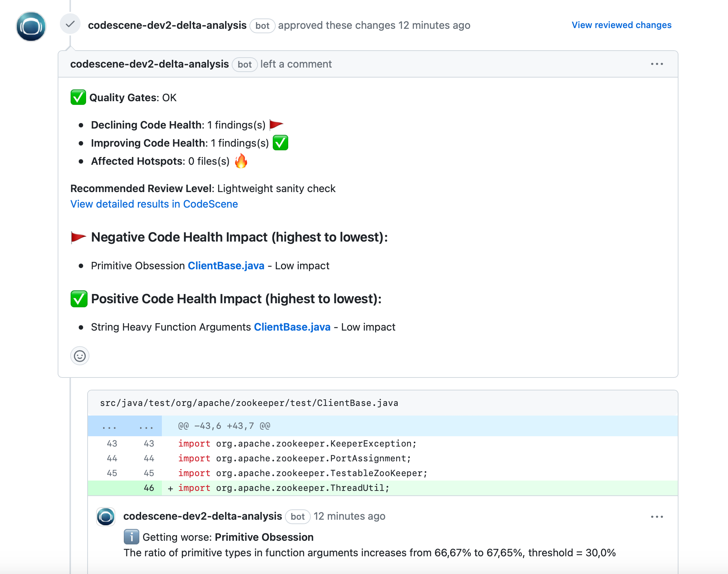This screenshot has height=574, width=728.
Task: Click the approved checkmark timeline badge
Action: pyautogui.click(x=70, y=24)
